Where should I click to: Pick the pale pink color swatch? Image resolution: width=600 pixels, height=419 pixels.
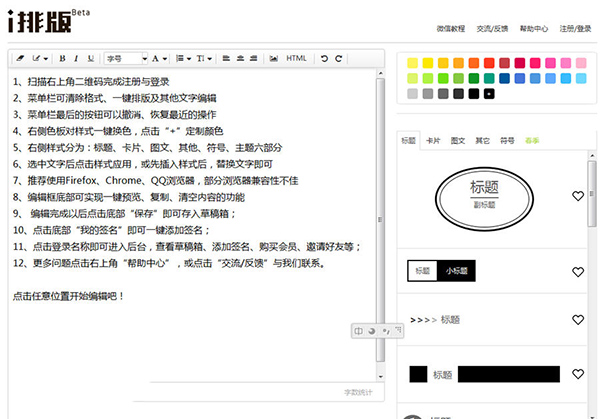coord(581,63)
